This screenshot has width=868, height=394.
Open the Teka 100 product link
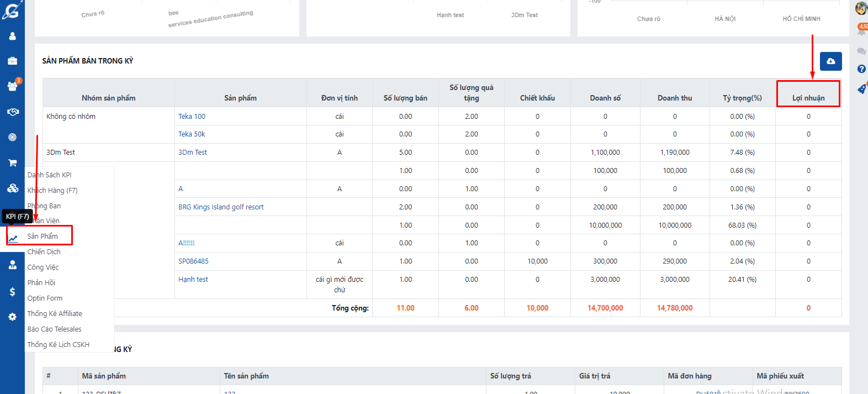coord(192,116)
